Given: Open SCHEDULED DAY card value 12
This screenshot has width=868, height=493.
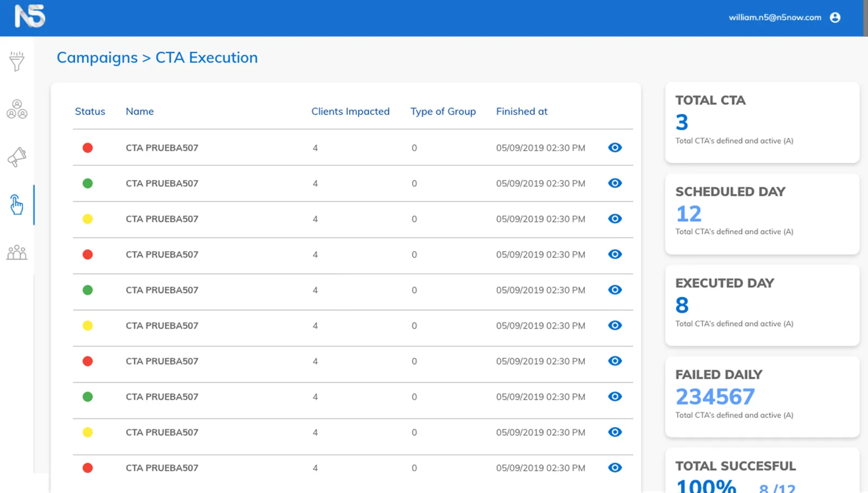Looking at the screenshot, I should coord(689,214).
